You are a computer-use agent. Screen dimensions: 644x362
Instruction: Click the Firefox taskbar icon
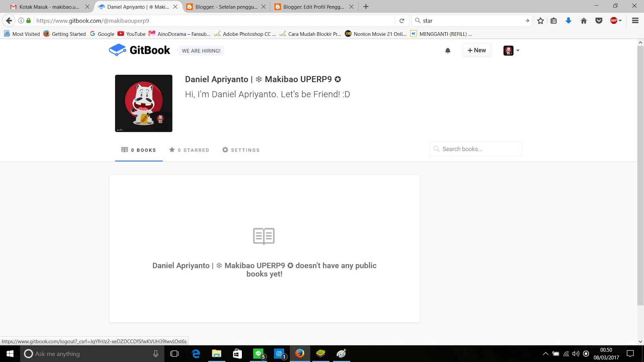point(300,354)
